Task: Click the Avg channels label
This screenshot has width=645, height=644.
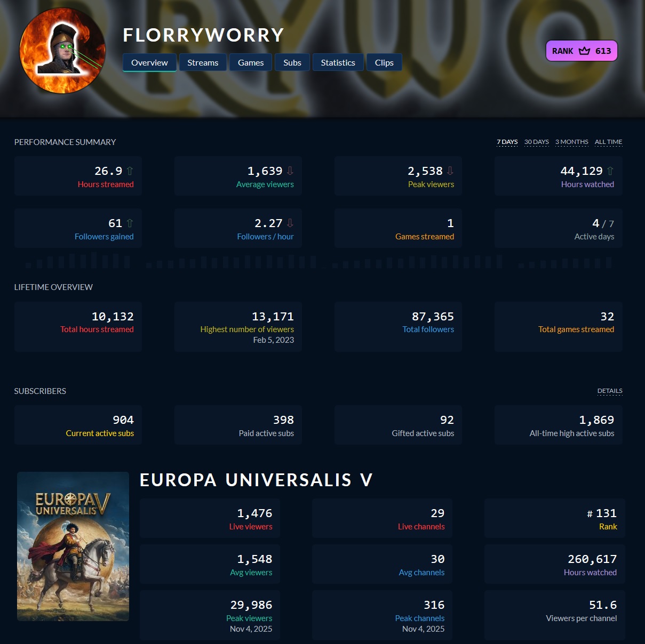Action: tap(421, 573)
